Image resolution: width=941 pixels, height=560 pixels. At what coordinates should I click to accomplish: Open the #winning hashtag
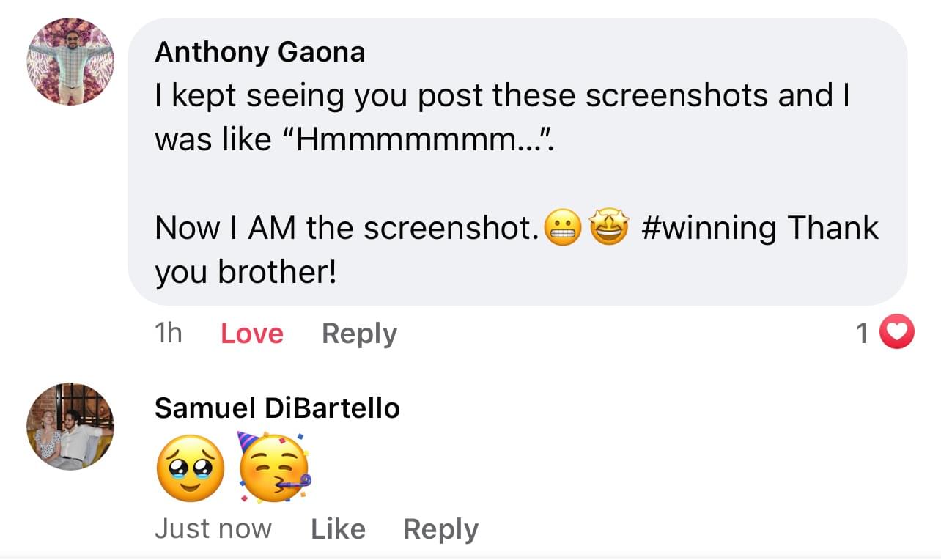[709, 229]
